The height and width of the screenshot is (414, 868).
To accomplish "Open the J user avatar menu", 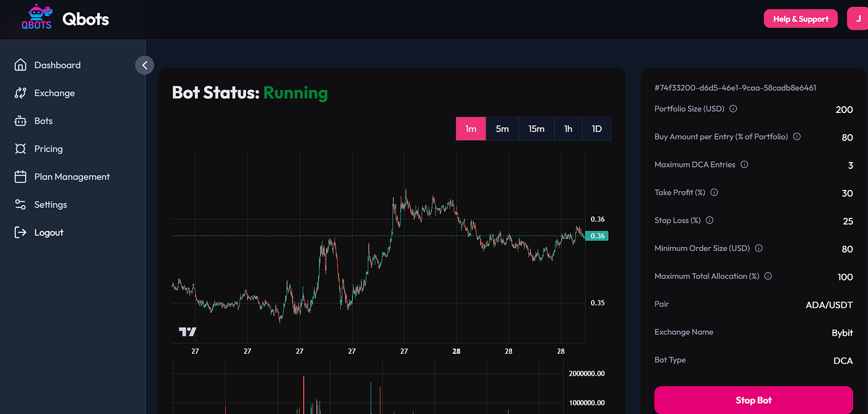I will point(858,19).
